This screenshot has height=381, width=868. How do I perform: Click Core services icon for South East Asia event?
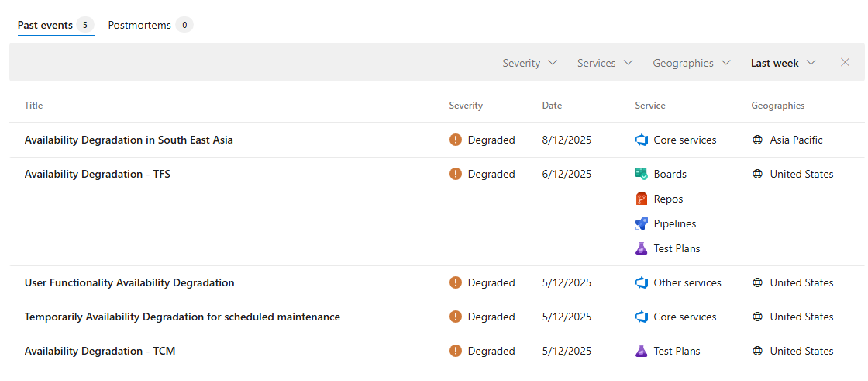tap(641, 140)
